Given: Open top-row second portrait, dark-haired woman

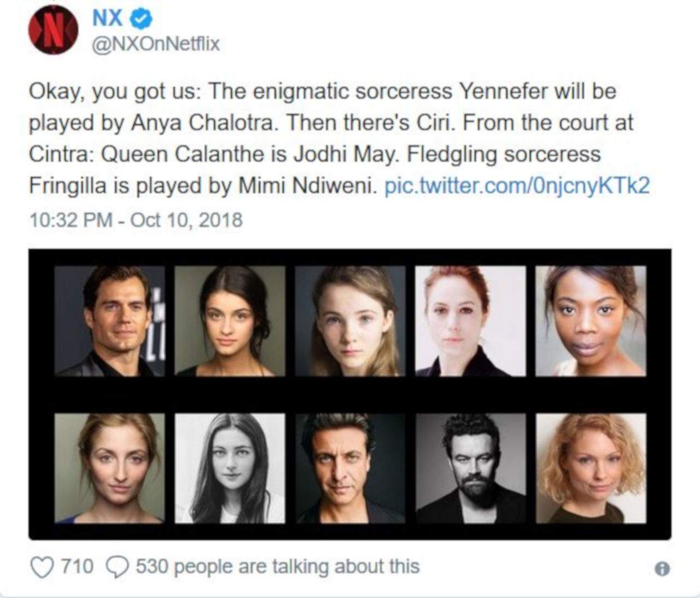Looking at the screenshot, I should point(230,321).
